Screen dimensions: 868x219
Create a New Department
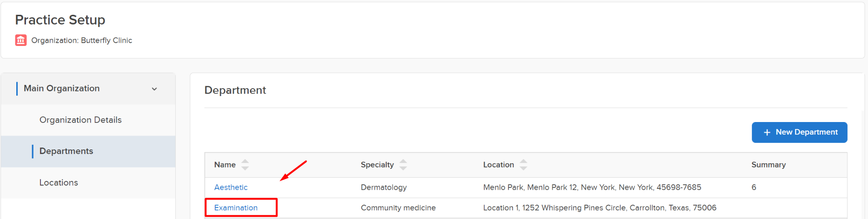[799, 132]
